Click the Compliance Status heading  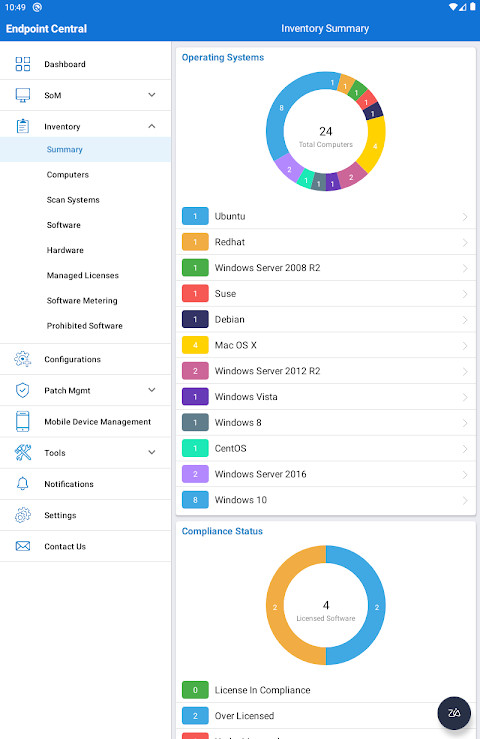222,531
